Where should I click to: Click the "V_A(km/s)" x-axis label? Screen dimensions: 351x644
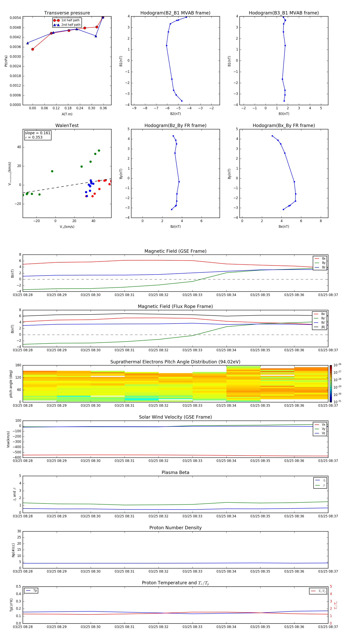67,227
